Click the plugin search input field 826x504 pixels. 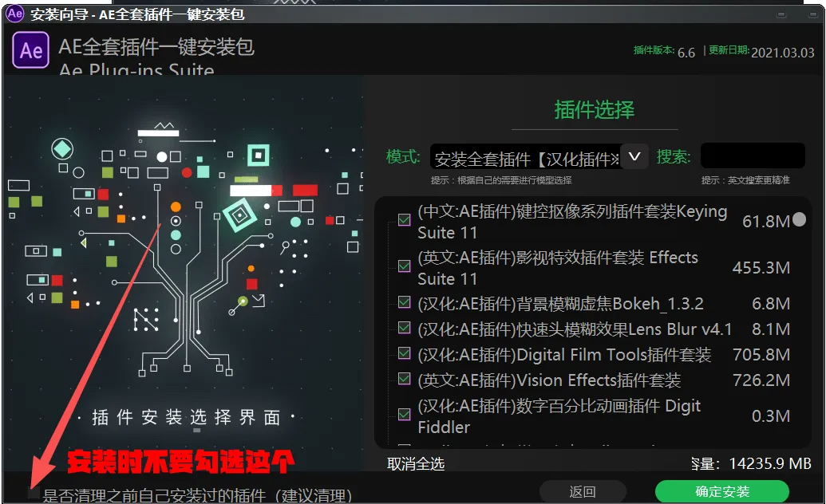(x=753, y=156)
